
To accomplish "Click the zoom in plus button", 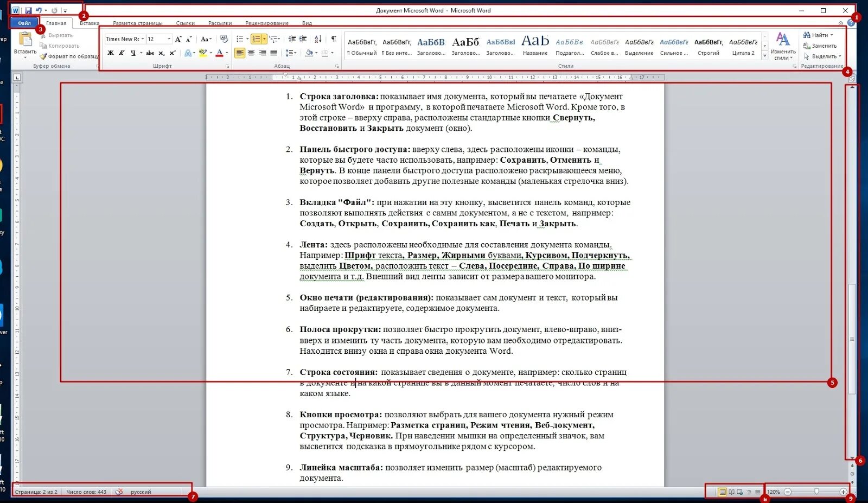I will click(x=843, y=492).
